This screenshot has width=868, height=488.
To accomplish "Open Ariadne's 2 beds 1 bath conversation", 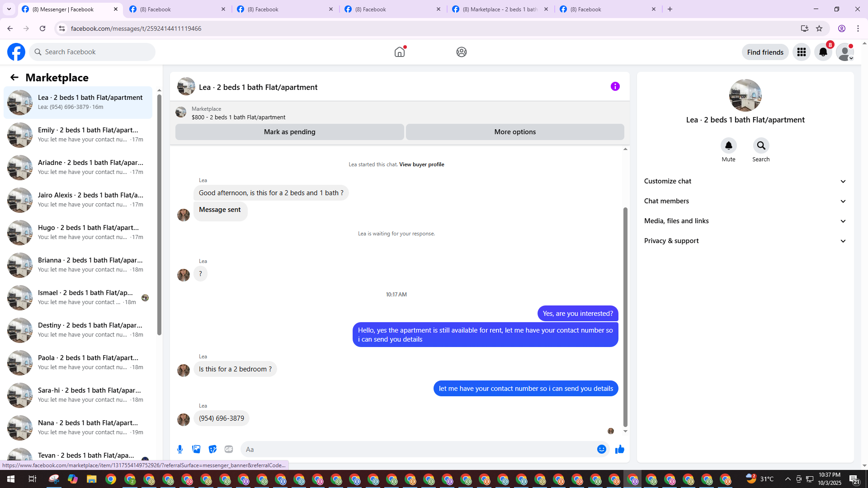I will pos(78,167).
